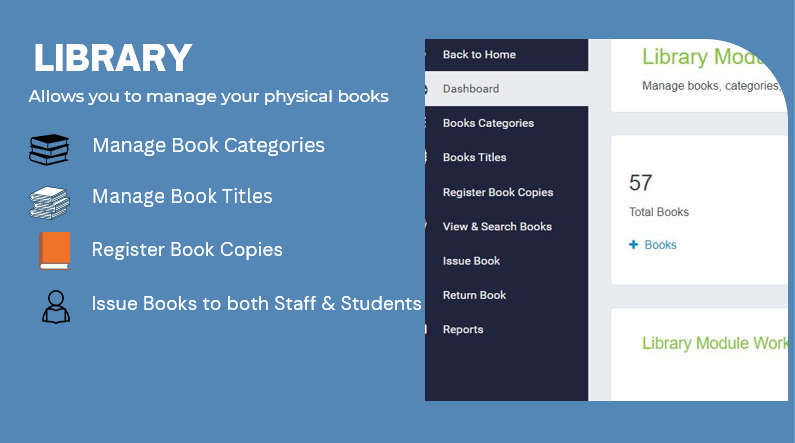Click the stacked black books icon
The image size is (795, 443).
coord(49,150)
